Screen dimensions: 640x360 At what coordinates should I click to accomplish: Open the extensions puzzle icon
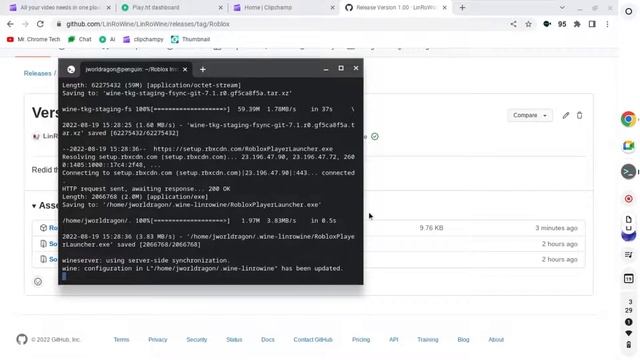pos(577,24)
